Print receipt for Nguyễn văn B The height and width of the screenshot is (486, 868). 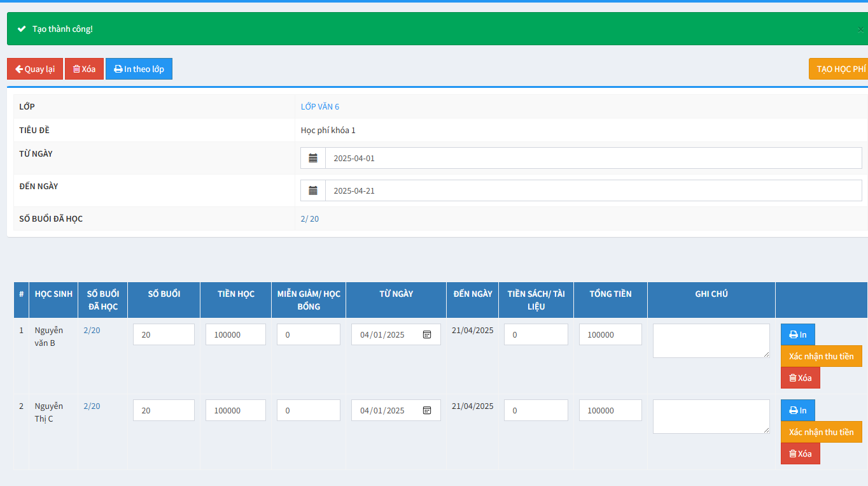click(x=797, y=334)
